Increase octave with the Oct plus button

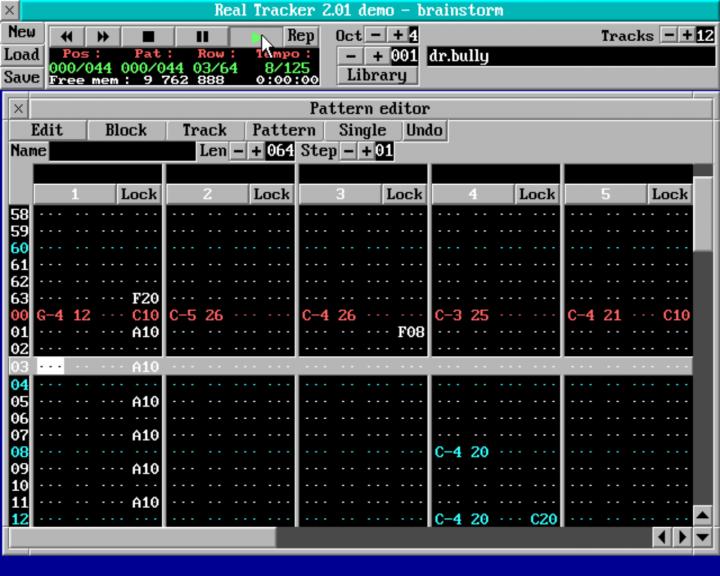pyautogui.click(x=397, y=35)
